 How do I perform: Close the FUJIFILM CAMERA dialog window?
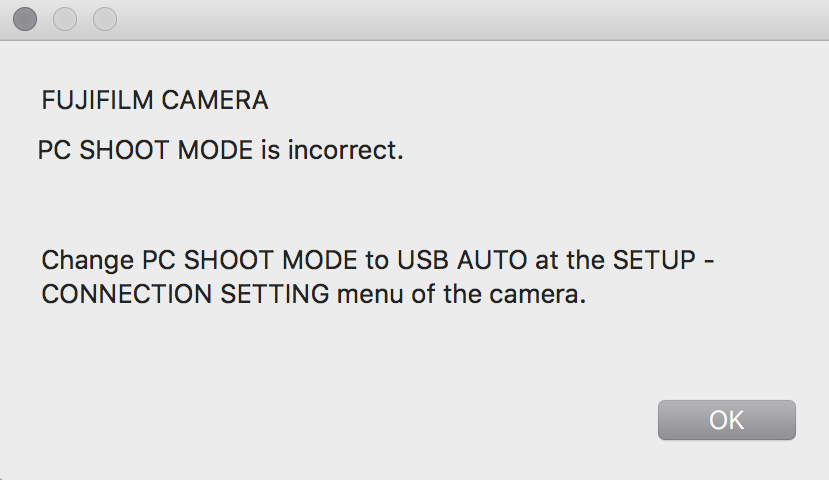(26, 19)
